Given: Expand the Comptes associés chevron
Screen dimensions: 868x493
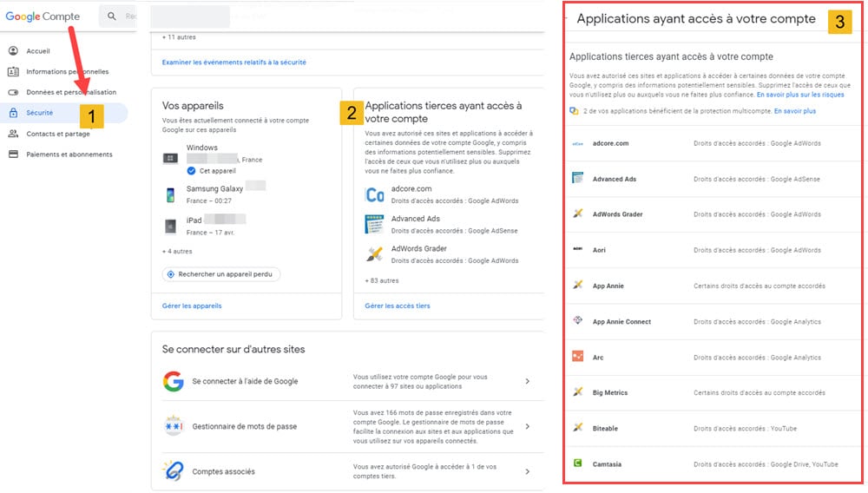Looking at the screenshot, I should click(527, 471).
